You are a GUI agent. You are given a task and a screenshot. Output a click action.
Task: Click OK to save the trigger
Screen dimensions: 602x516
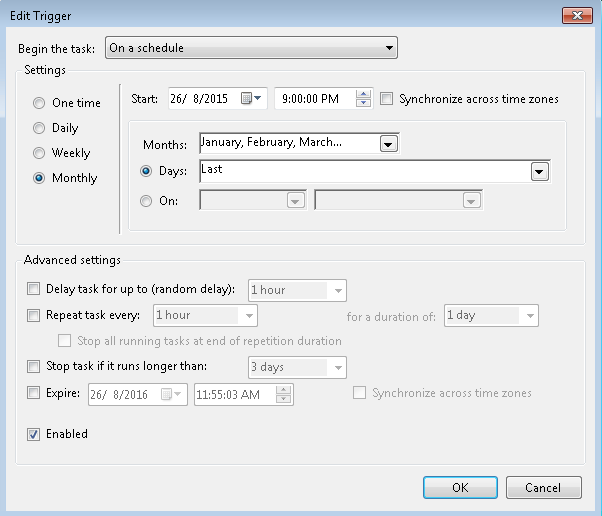click(460, 488)
